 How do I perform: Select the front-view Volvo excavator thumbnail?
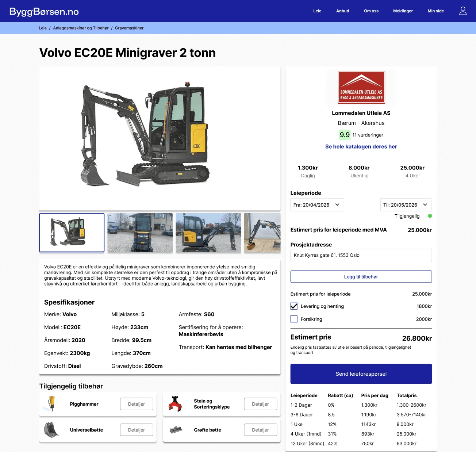(x=140, y=233)
